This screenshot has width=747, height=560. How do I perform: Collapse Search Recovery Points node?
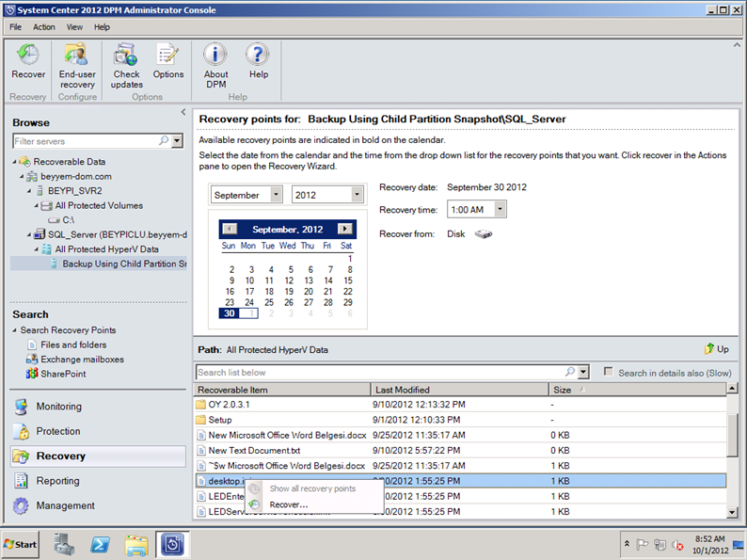[15, 329]
